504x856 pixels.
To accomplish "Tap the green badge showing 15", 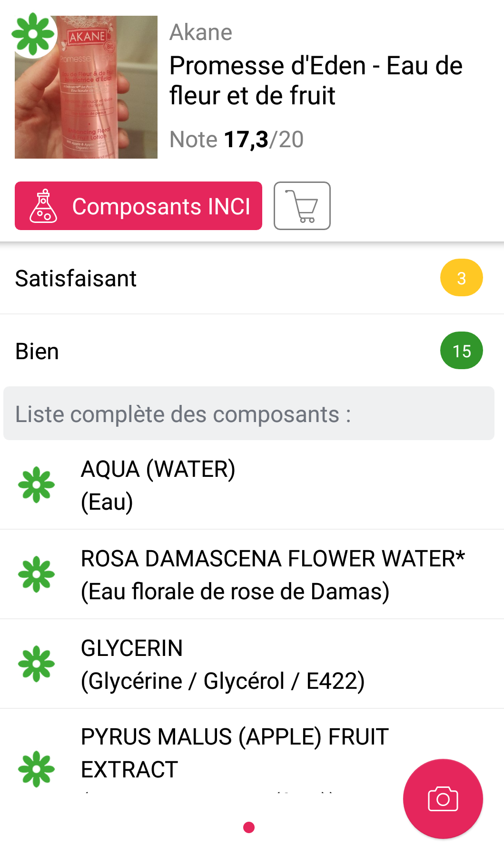I will (x=461, y=351).
